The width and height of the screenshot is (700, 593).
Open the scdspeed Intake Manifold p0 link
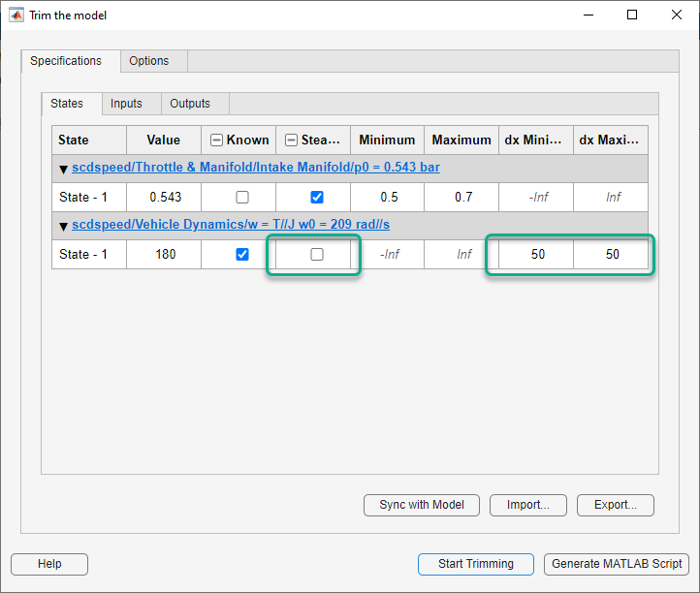256,168
